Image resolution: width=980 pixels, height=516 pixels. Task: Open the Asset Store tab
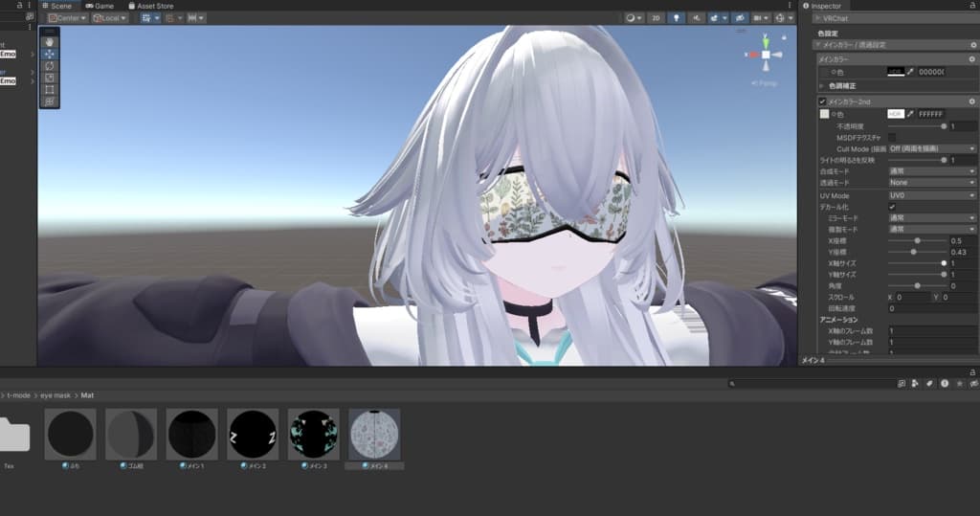150,6
